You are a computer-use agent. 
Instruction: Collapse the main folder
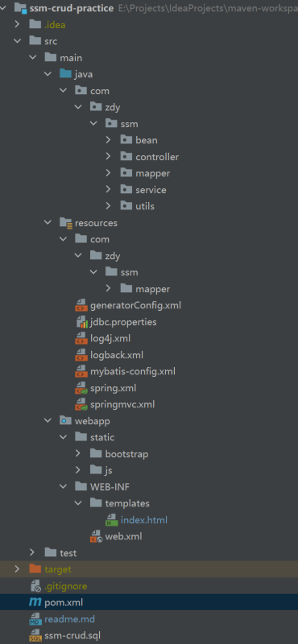pyautogui.click(x=32, y=57)
